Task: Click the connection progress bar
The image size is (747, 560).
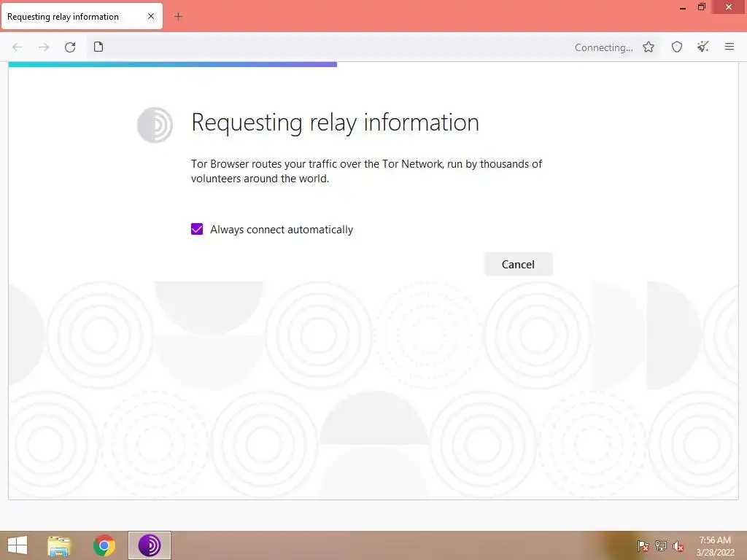Action: coord(172,64)
